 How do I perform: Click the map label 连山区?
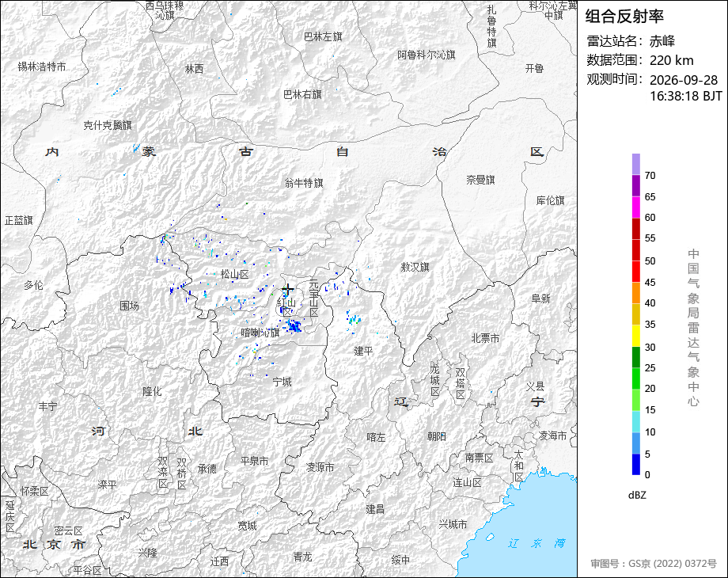(x=467, y=483)
